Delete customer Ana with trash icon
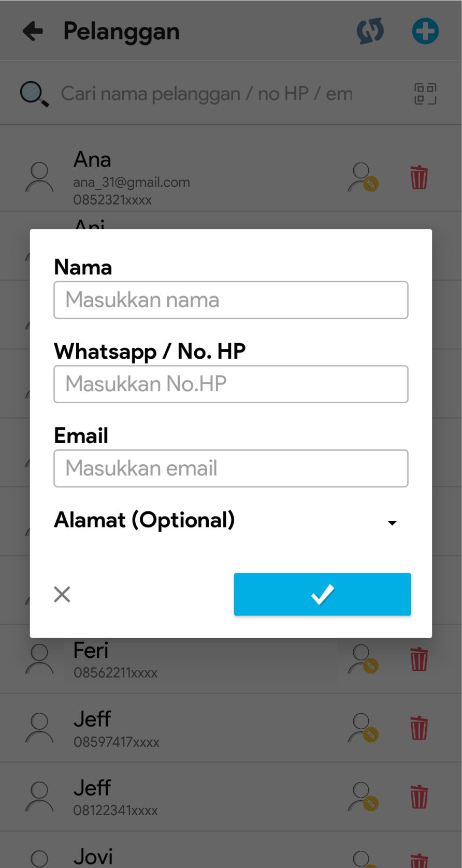 coord(419,177)
